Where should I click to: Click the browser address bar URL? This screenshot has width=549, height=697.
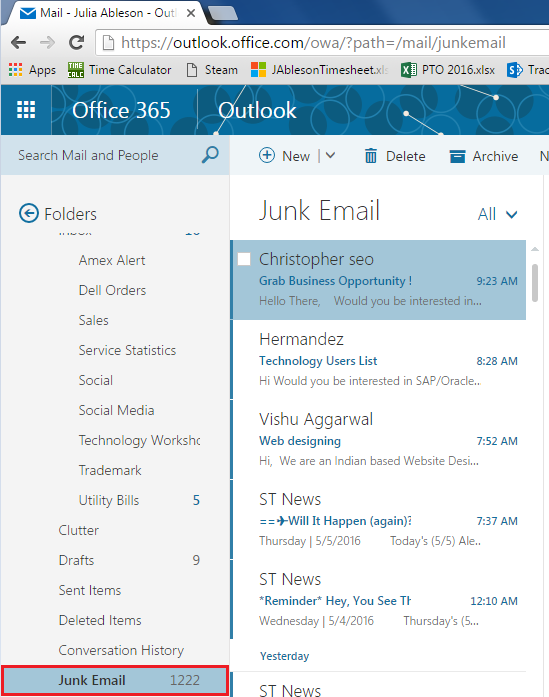click(x=313, y=43)
